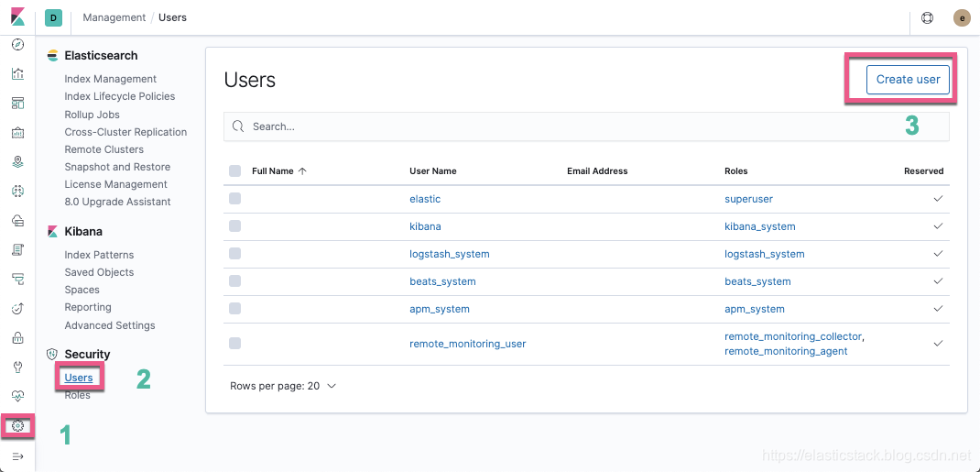Viewport: 980px width, 472px height.
Task: Open SIEM lock icon in side navigation
Action: 18,338
